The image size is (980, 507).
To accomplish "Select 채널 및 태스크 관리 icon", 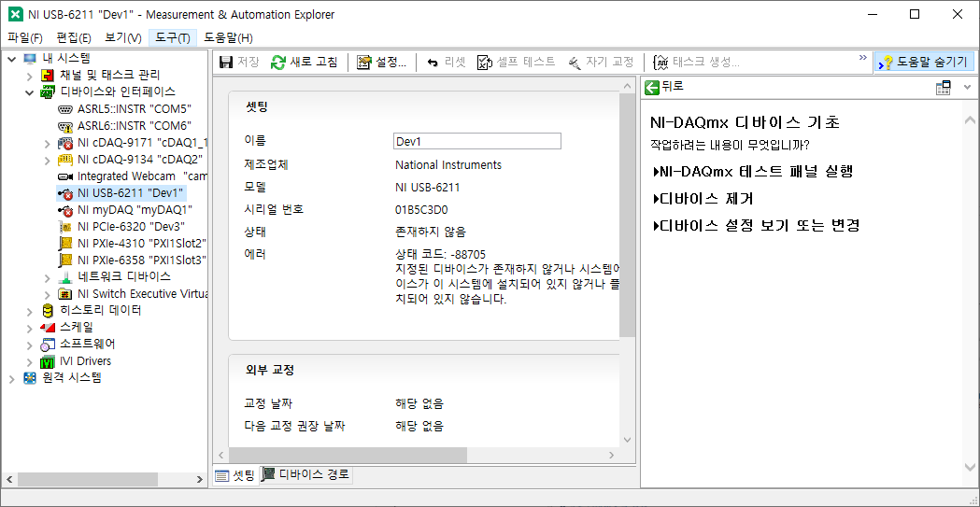I will click(49, 76).
